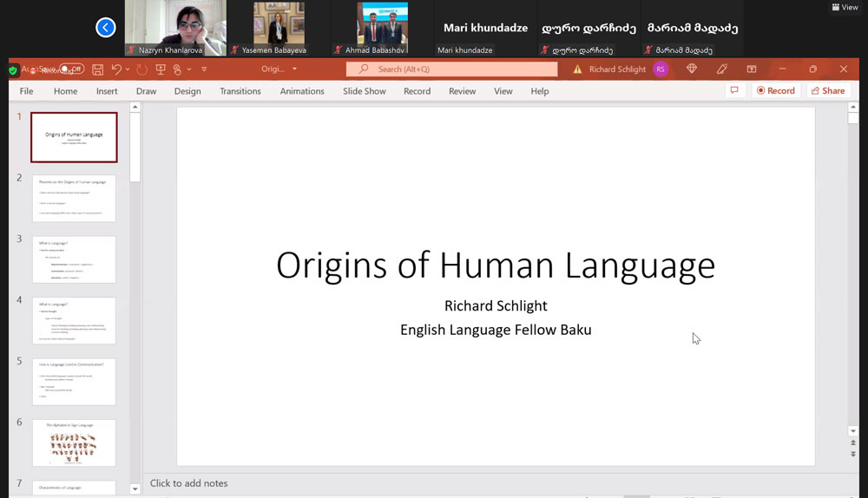Click the pen coming-soon features icon

tap(722, 69)
